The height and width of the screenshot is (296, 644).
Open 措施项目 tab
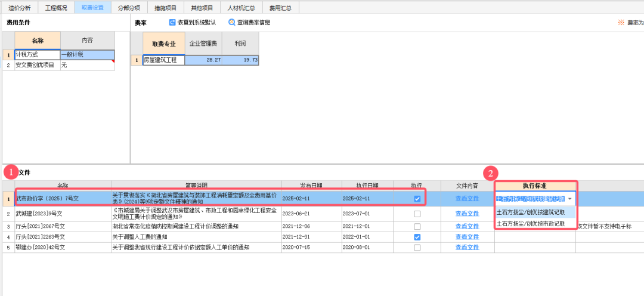point(166,7)
